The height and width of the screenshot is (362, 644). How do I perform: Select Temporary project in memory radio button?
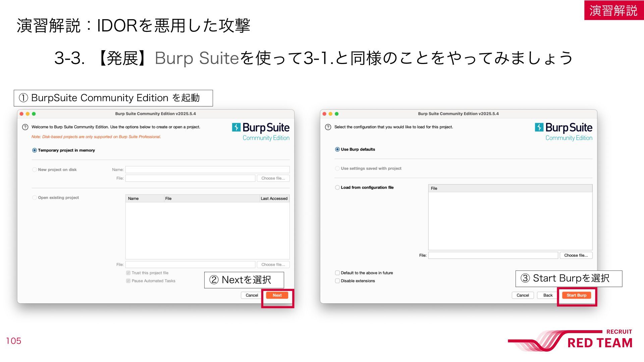[x=34, y=150]
